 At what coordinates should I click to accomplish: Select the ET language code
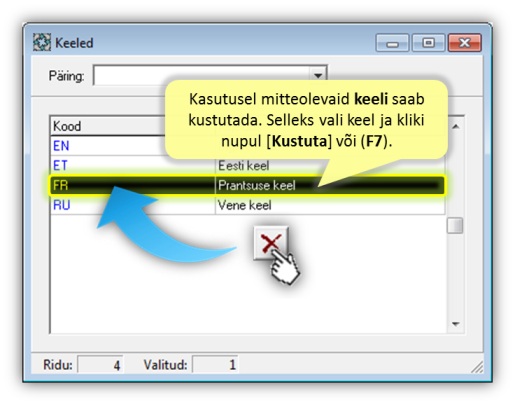click(60, 165)
